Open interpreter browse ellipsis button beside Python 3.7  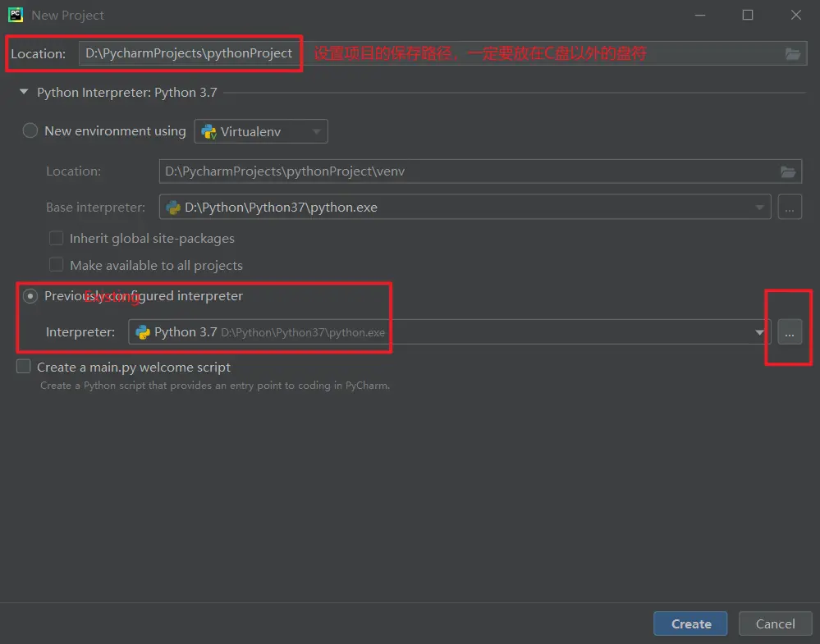[790, 332]
